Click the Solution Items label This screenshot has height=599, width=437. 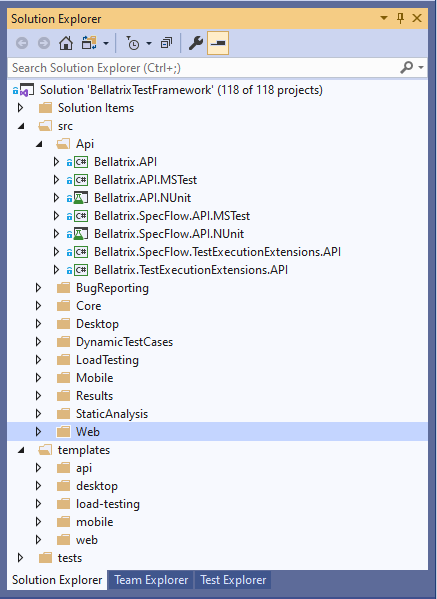tap(96, 108)
